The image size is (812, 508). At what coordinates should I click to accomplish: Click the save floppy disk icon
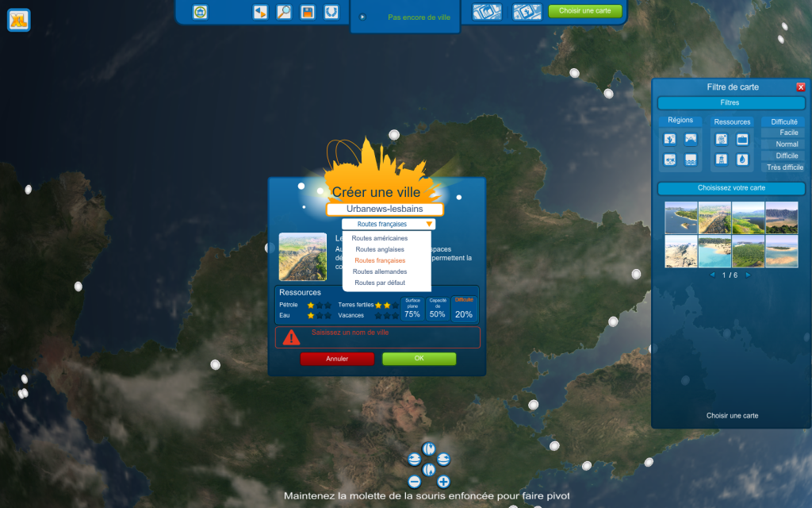[x=308, y=12]
